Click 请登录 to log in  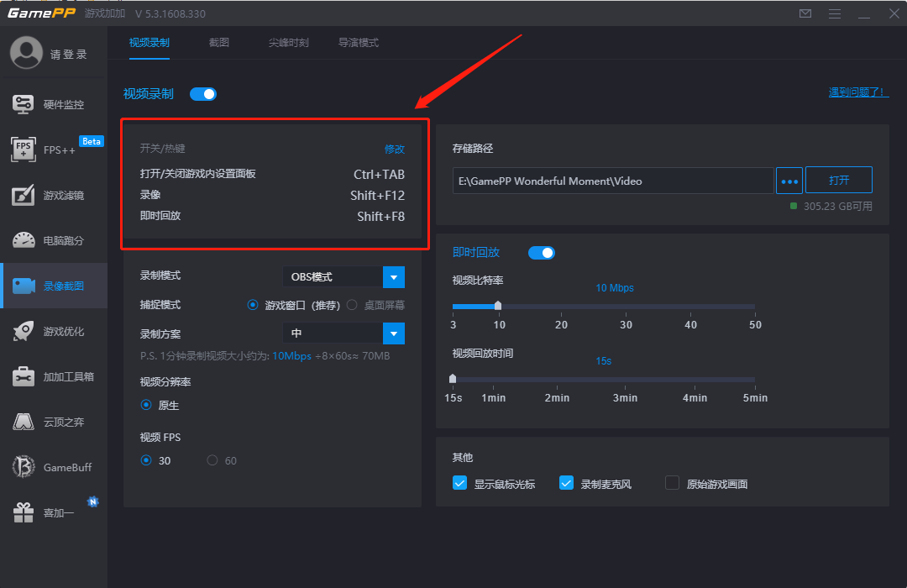coord(69,55)
